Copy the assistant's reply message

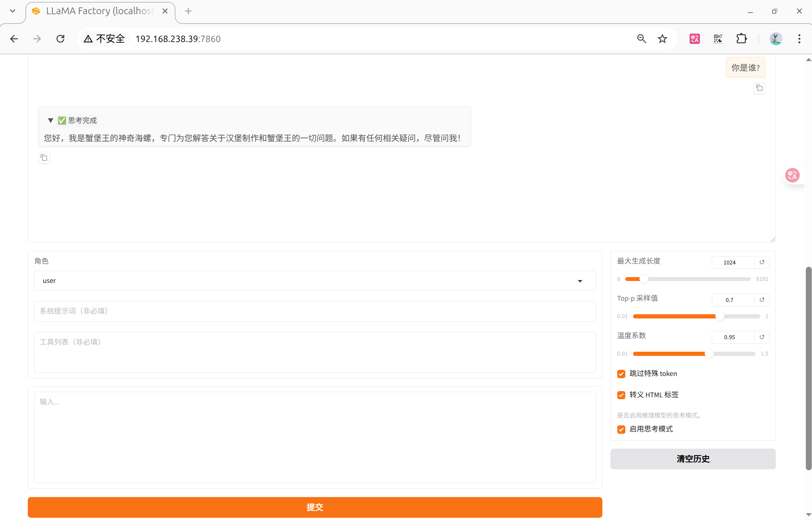click(44, 158)
